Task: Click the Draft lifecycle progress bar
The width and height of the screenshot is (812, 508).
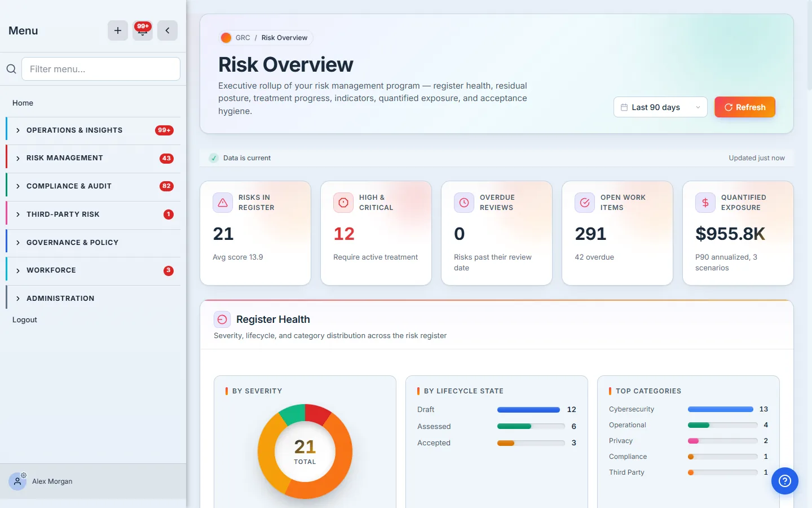Action: pyautogui.click(x=528, y=410)
